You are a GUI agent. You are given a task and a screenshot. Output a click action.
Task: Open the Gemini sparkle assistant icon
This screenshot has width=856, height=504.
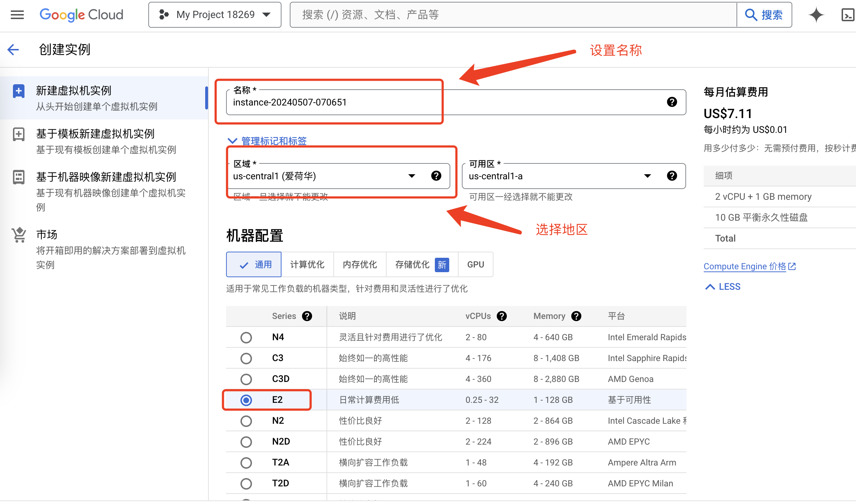coord(816,15)
